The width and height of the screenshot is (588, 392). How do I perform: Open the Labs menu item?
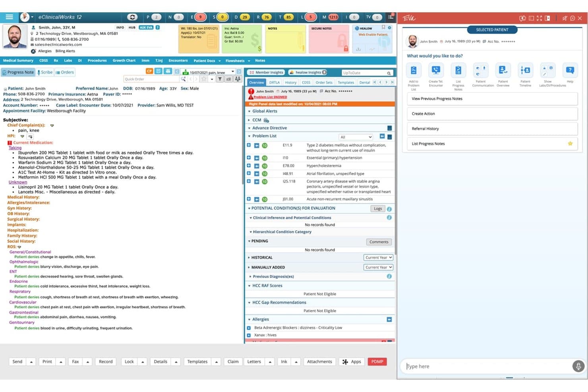[68, 61]
